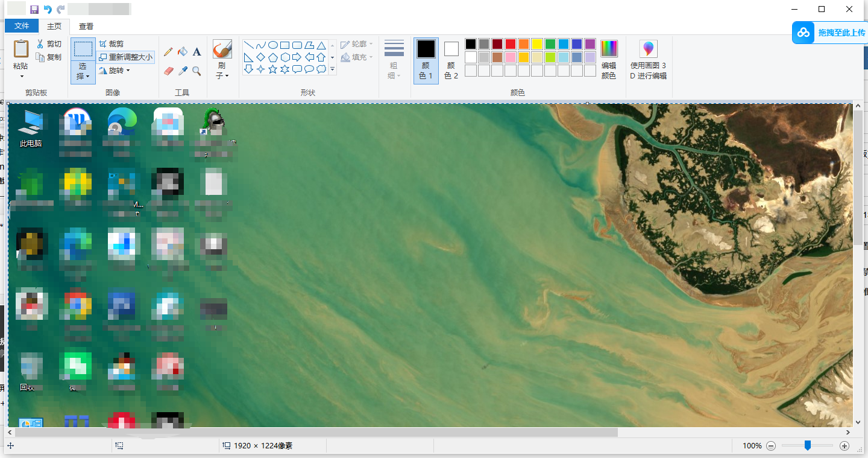Pick the Pentagon shape
The width and height of the screenshot is (868, 458).
pos(272,57)
